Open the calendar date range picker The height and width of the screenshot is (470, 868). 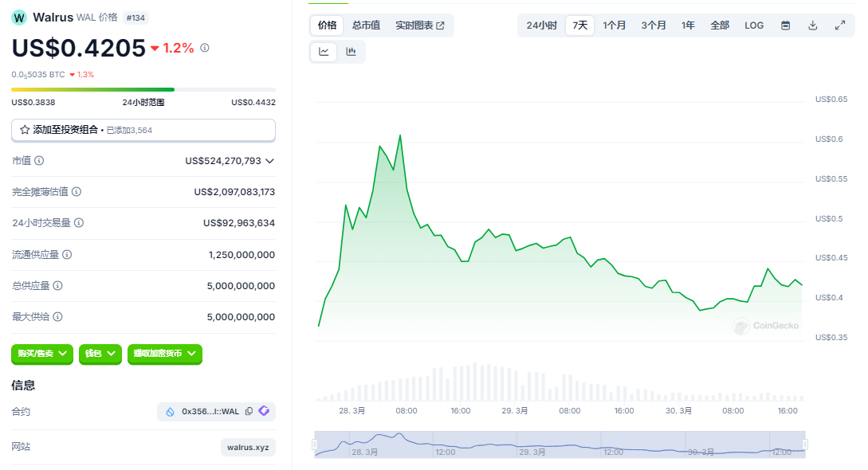click(785, 25)
